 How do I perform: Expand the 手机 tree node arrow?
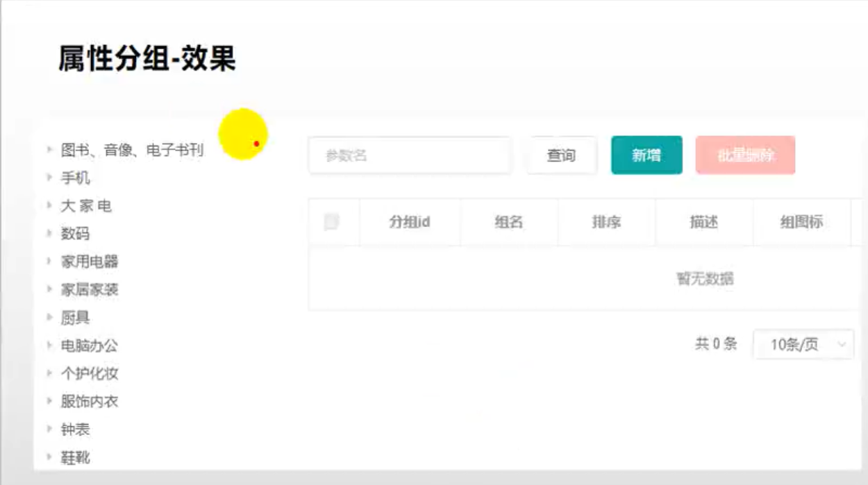[49, 177]
